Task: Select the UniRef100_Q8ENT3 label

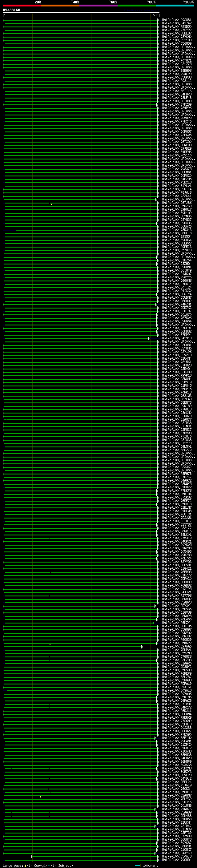Action: (176, 403)
